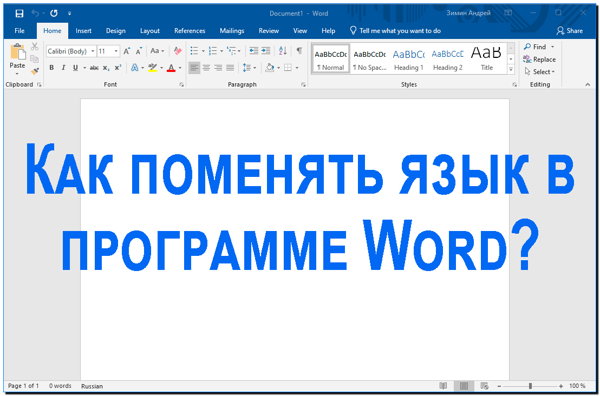Screen dimensions: 600x396
Task: Open the Calibri (Body) font name dropdown
Action: point(93,51)
